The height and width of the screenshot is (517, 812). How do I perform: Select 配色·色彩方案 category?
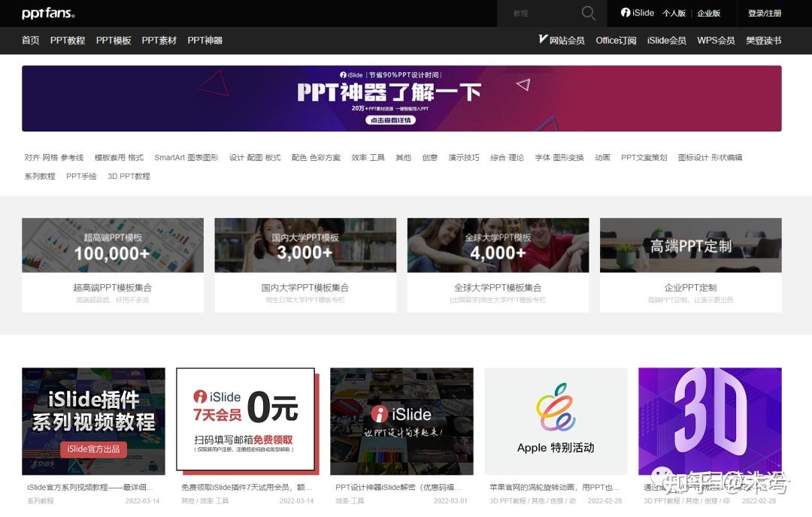pos(316,157)
